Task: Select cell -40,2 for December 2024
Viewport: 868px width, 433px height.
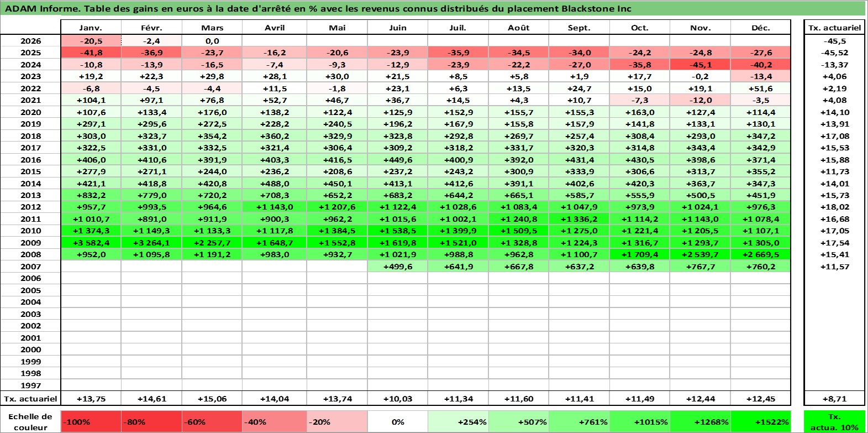Action: tap(761, 65)
